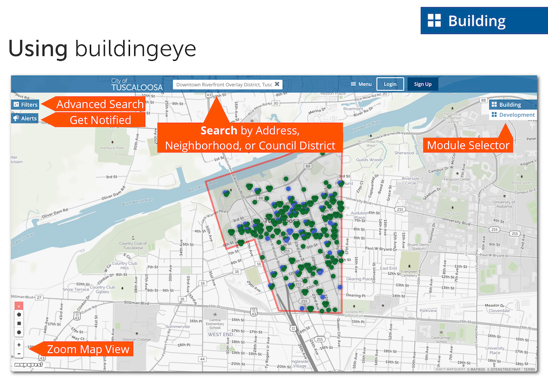This screenshot has width=548, height=392.
Task: Click the City of Tuscaloosa logo
Action: pyautogui.click(x=137, y=84)
